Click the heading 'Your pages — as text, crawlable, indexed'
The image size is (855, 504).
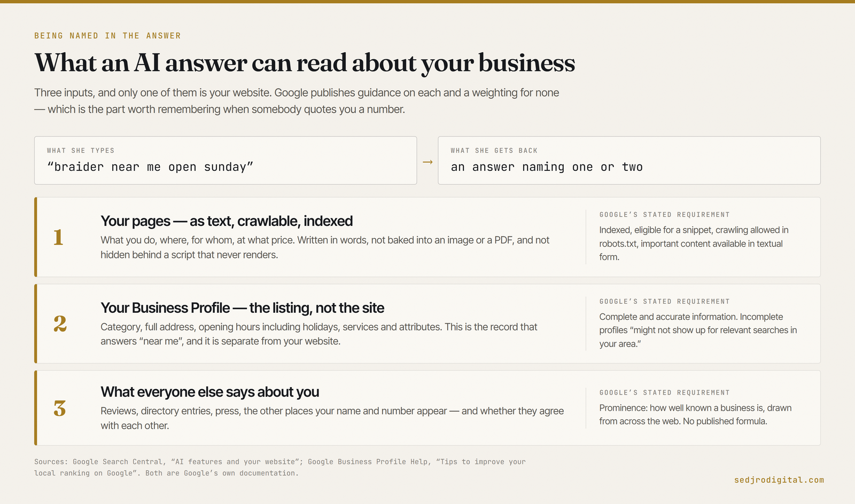[x=227, y=221]
